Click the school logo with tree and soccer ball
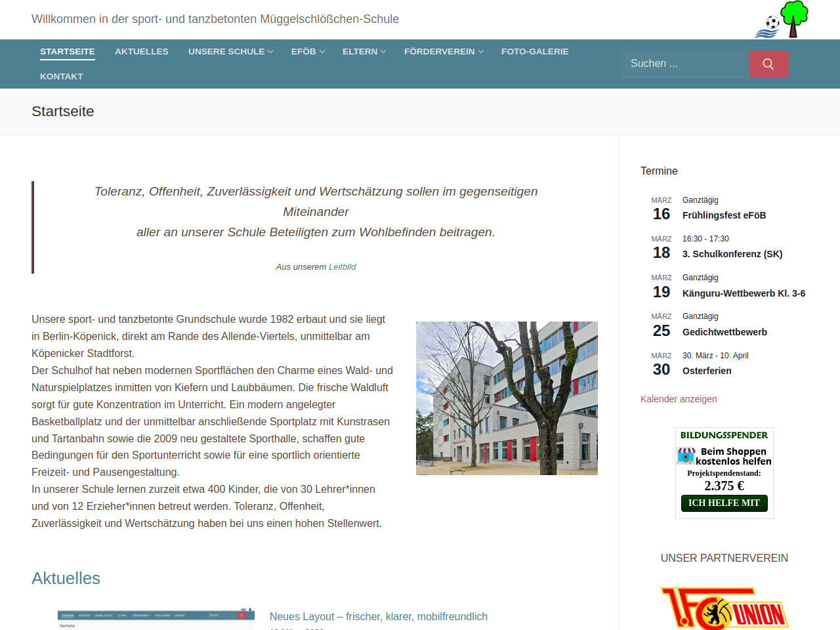This screenshot has height=630, width=840. click(x=781, y=20)
